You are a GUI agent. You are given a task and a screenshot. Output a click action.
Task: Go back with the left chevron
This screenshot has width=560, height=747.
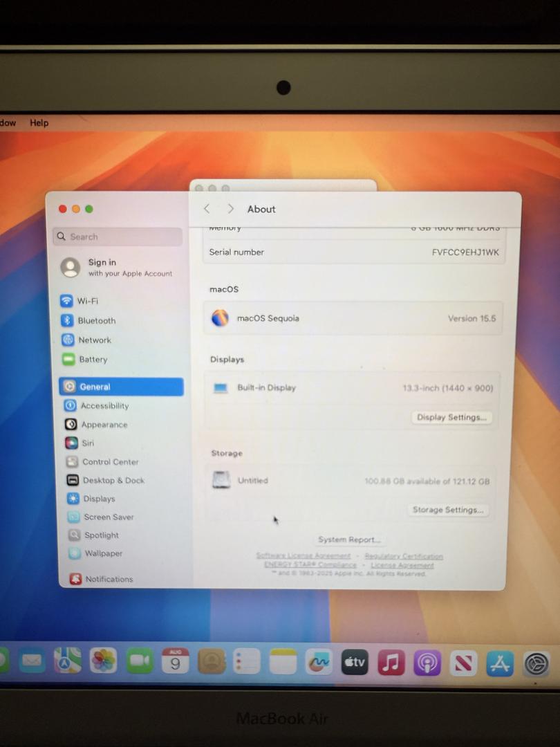tap(207, 209)
